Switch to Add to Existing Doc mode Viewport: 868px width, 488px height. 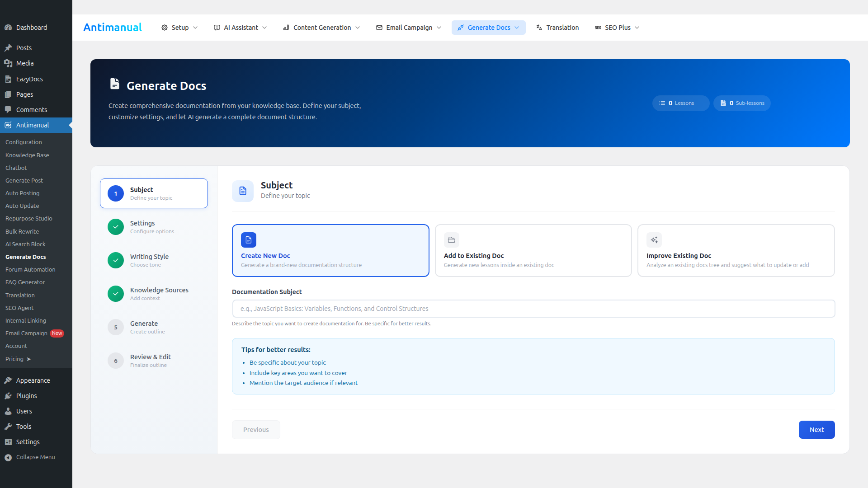click(x=533, y=250)
